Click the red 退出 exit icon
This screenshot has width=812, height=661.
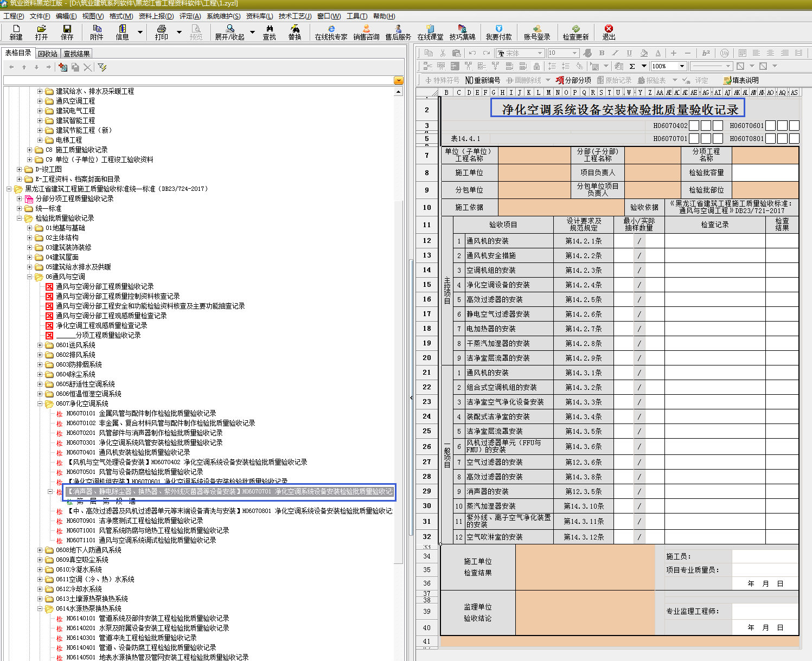609,32
